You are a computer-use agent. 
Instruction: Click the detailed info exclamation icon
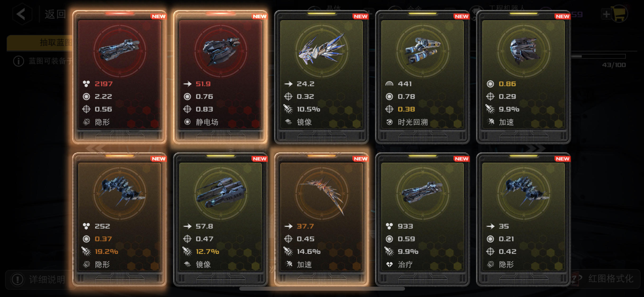(x=18, y=279)
